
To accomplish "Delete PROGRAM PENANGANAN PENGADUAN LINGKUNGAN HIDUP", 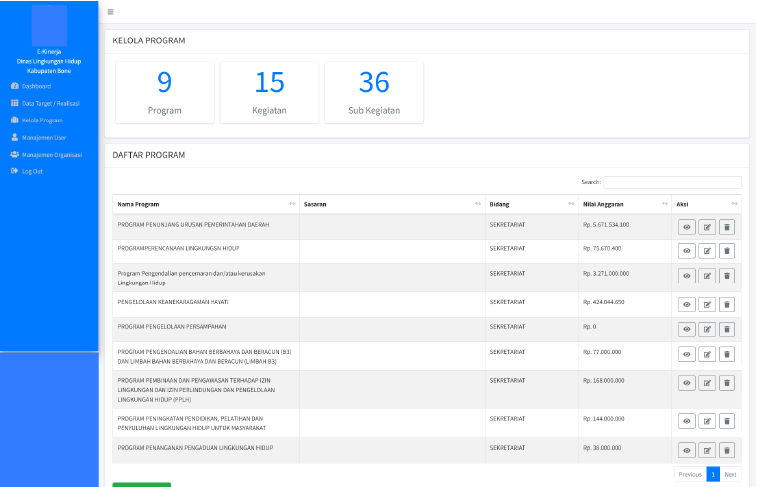I will point(727,450).
